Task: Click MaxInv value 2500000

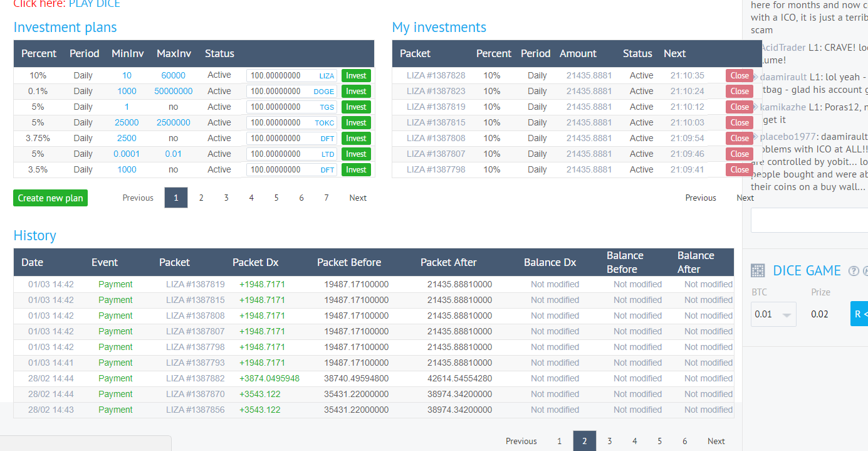Action: click(x=174, y=122)
